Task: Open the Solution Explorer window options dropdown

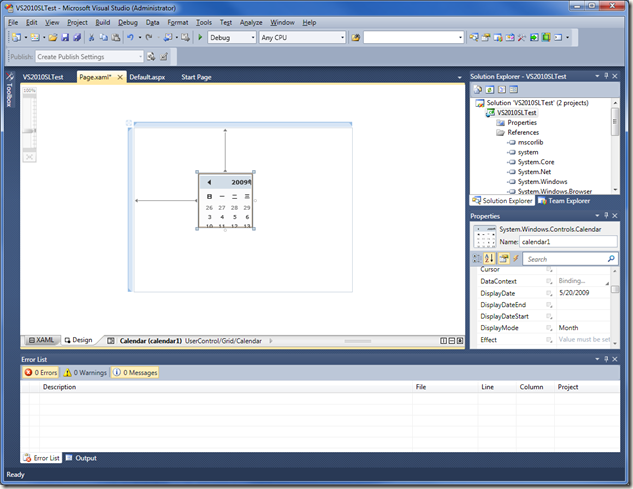Action: point(597,76)
